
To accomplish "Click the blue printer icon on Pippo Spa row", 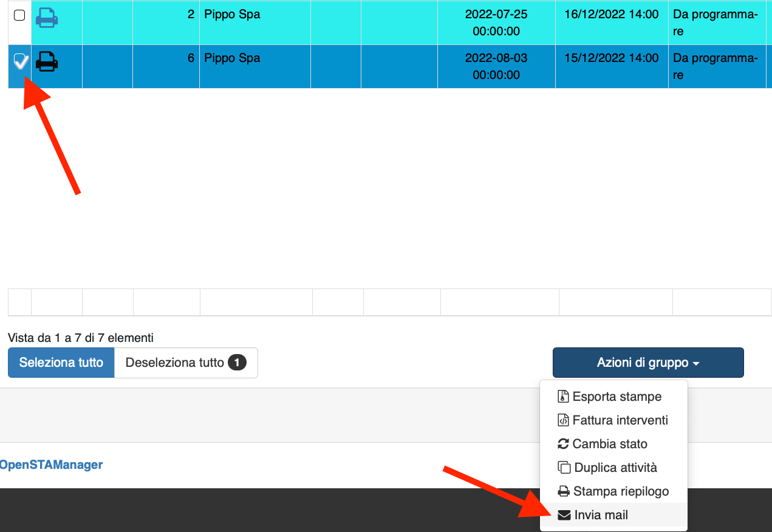I will click(x=48, y=16).
